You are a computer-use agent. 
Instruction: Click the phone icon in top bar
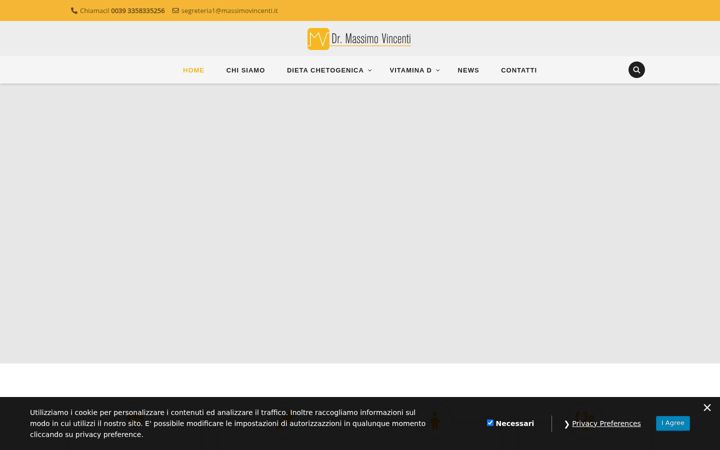click(x=74, y=11)
